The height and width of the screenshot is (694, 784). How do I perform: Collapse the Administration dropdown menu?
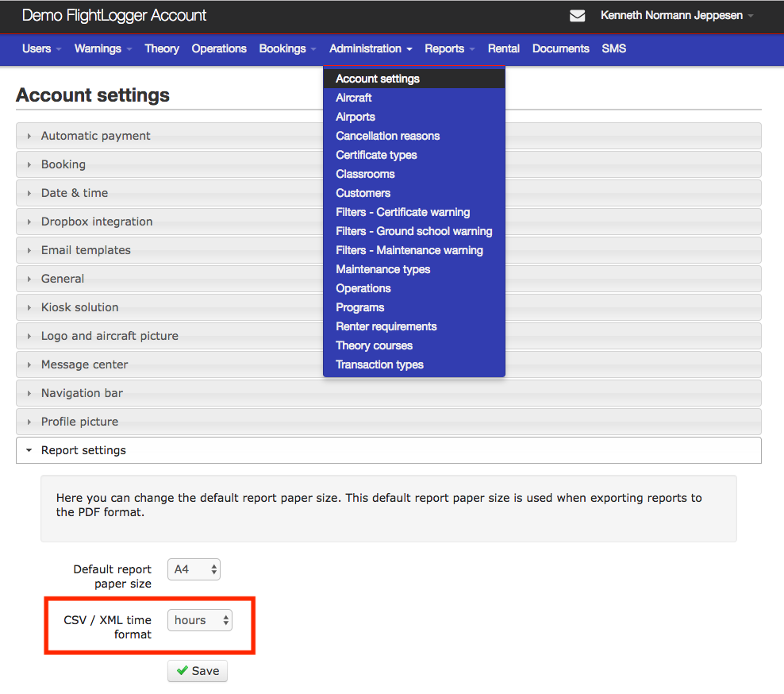371,48
